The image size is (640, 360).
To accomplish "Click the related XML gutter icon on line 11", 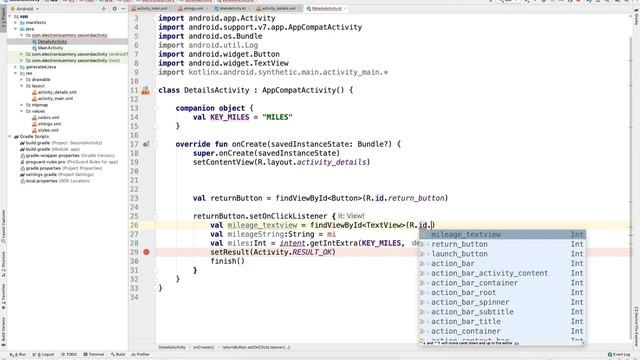I will click(145, 91).
